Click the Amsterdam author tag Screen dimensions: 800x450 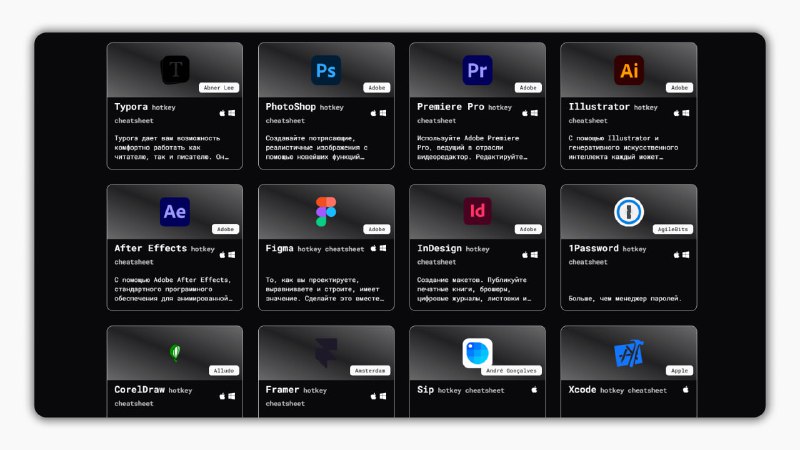click(x=370, y=370)
